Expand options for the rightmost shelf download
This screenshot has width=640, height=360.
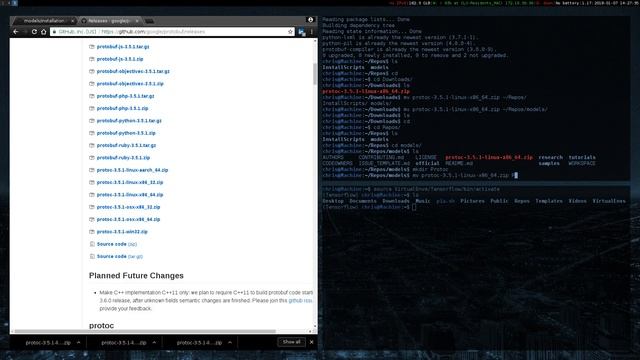pyautogui.click(x=230, y=342)
